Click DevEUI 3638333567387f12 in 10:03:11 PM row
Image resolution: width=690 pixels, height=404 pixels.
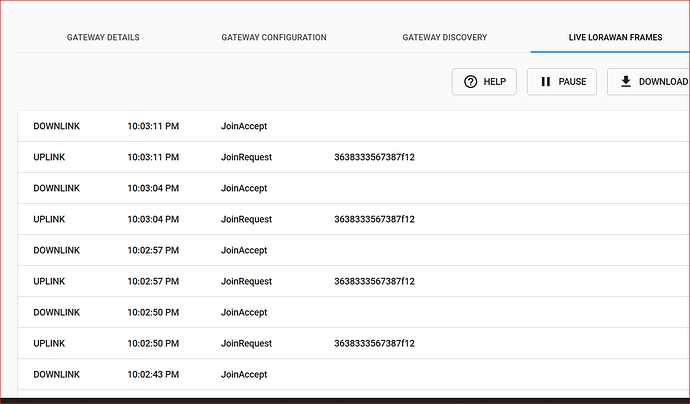(374, 157)
